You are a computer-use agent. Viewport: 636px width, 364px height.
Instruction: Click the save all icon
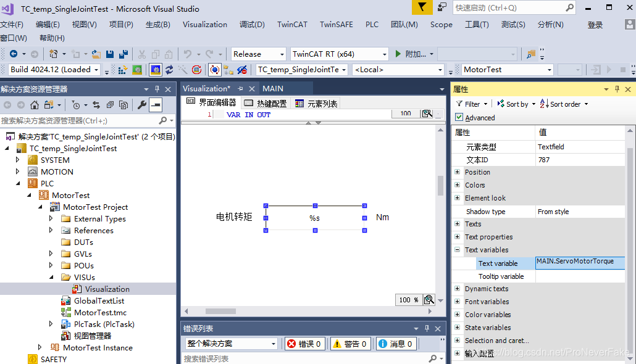tap(123, 54)
